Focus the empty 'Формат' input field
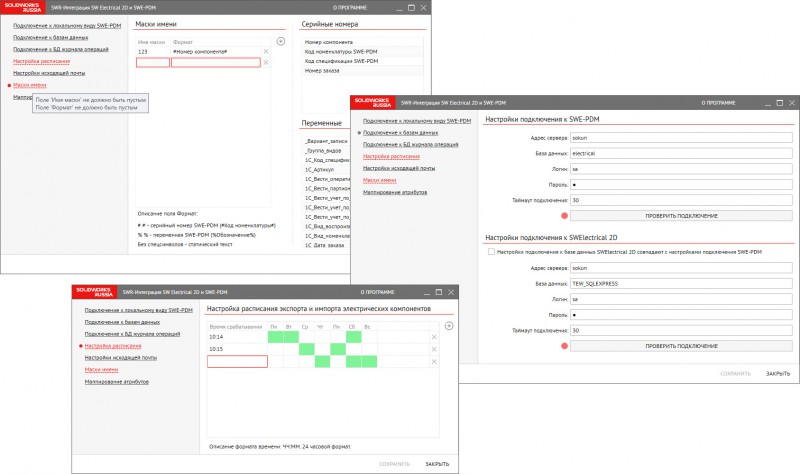Viewport: 800px width, 474px height. (x=216, y=62)
